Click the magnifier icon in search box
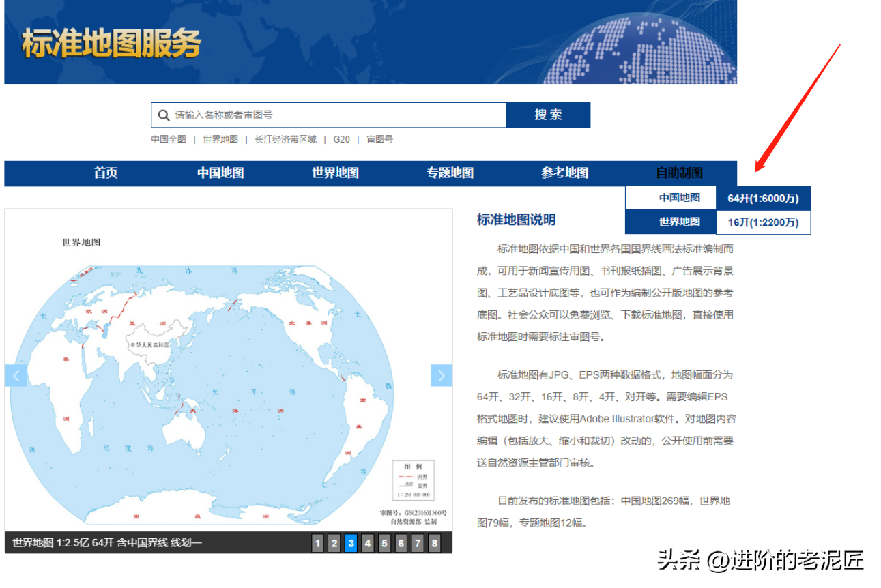This screenshot has width=881, height=588. click(164, 115)
